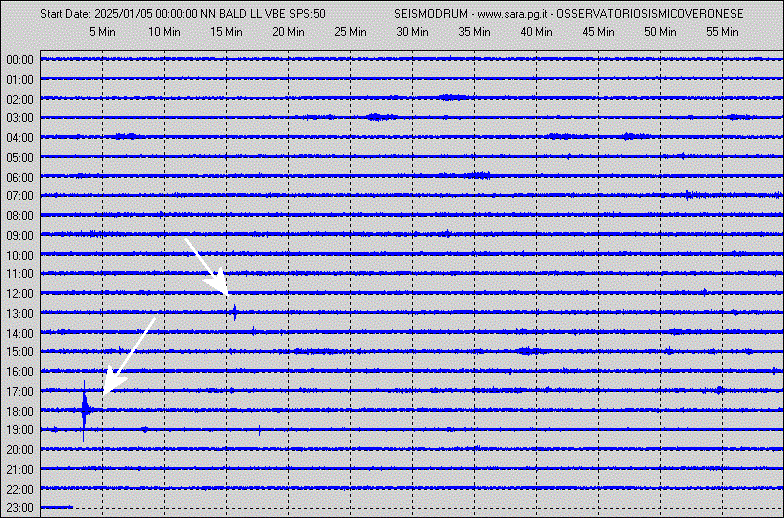Click the 55 Min column header

pos(722,32)
